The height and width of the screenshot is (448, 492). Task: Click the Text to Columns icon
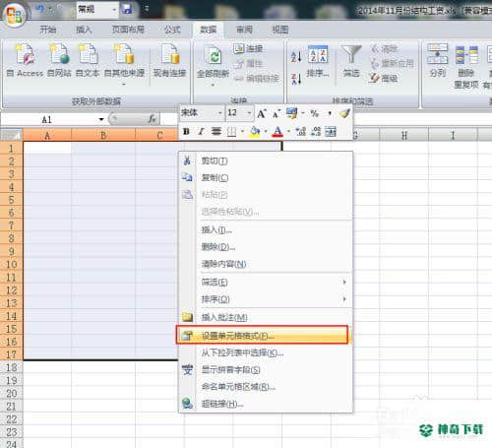[x=438, y=54]
